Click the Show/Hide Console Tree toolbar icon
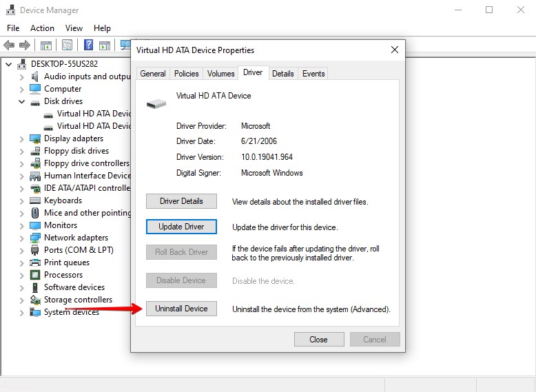The height and width of the screenshot is (392, 536). [x=46, y=45]
